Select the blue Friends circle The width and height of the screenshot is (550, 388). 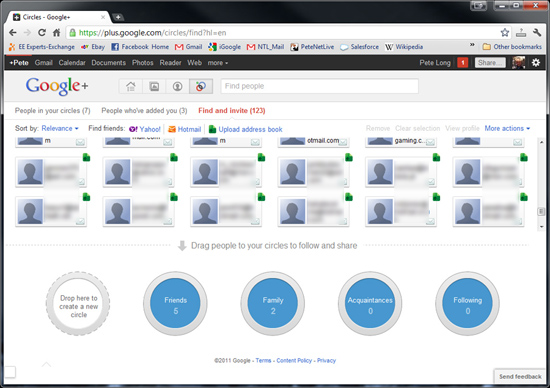pyautogui.click(x=175, y=303)
